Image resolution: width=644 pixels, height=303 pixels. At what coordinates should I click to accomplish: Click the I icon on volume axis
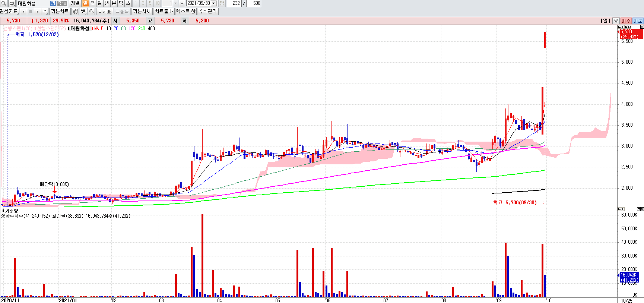[623, 209]
